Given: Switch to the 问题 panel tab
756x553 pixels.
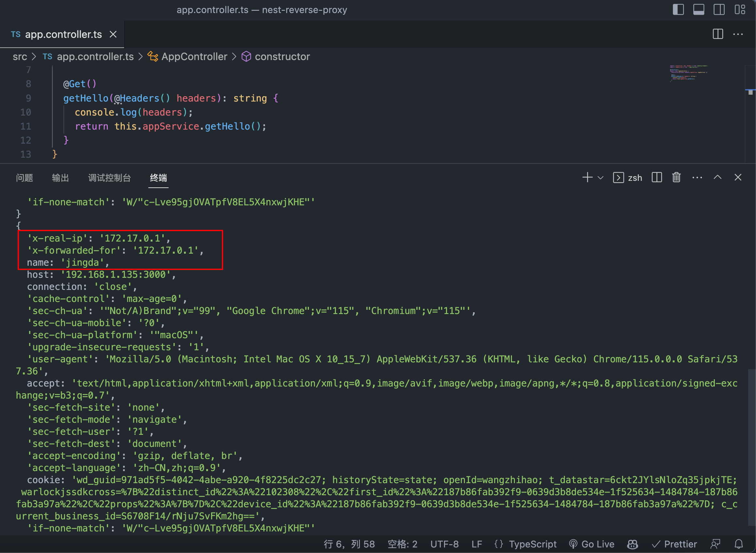Looking at the screenshot, I should point(25,178).
